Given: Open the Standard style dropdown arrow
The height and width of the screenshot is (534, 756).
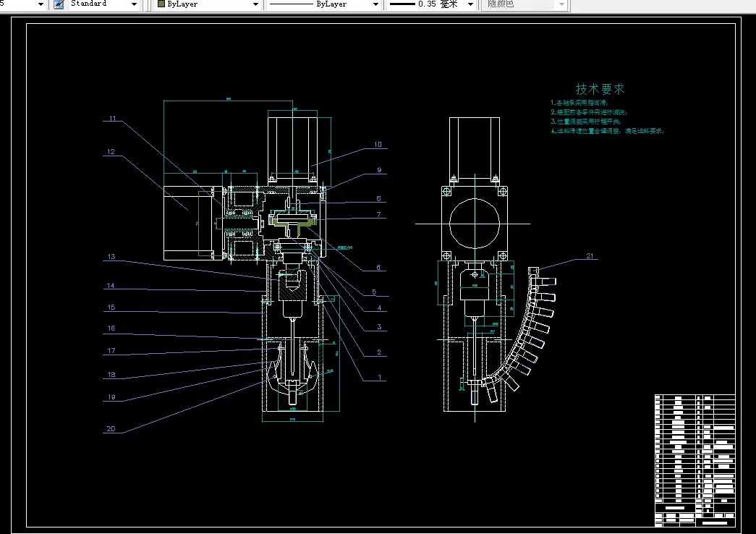Looking at the screenshot, I should pos(134,4).
